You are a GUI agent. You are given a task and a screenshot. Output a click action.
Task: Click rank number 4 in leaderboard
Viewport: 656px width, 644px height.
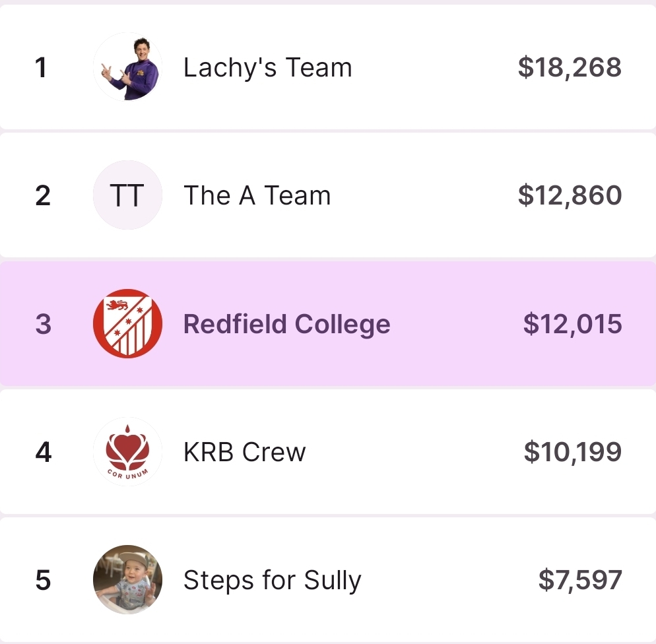tap(43, 452)
